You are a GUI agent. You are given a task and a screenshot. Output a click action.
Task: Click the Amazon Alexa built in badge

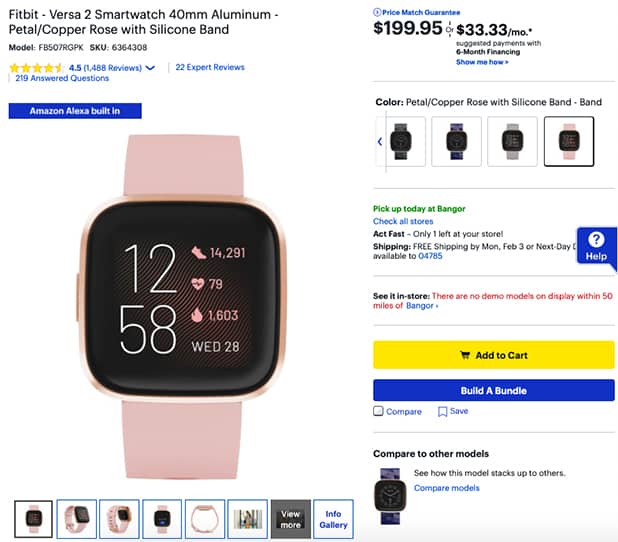click(75, 111)
